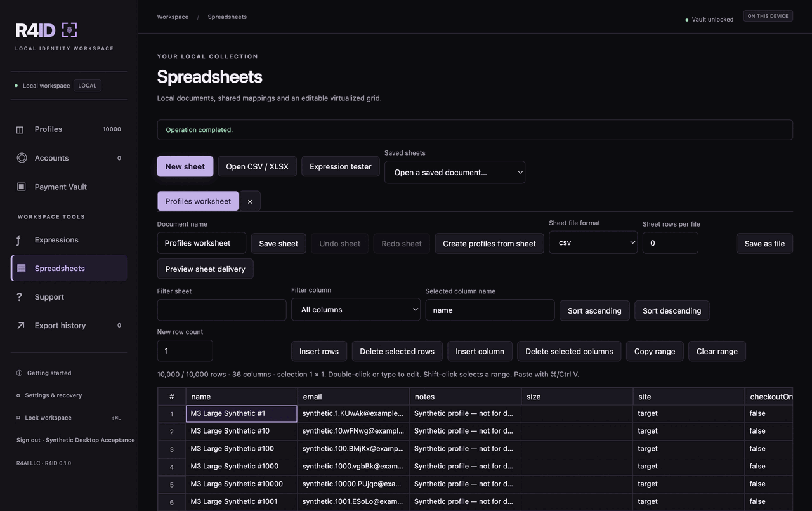Click the Accounts circle icon
The width and height of the screenshot is (812, 511).
pos(22,158)
